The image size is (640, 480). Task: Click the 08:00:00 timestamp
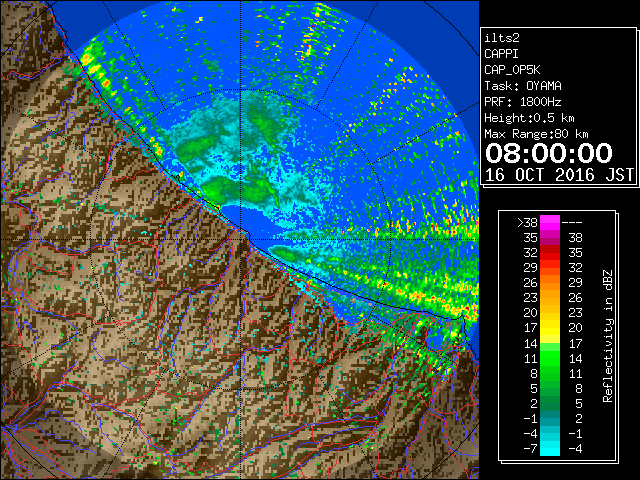(549, 153)
